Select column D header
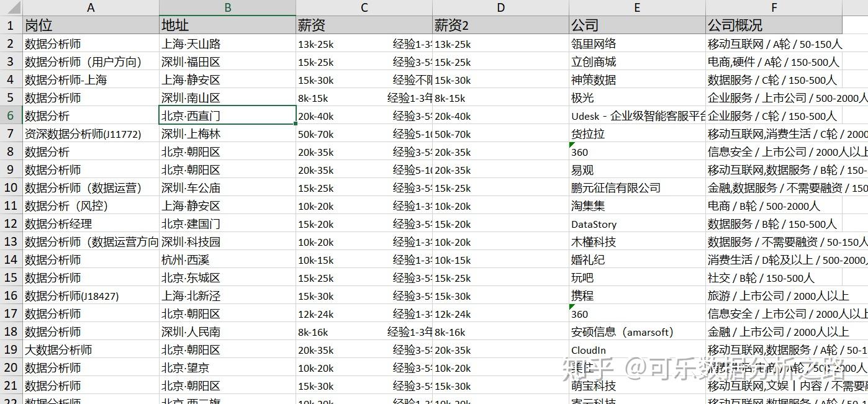 pyautogui.click(x=500, y=7)
